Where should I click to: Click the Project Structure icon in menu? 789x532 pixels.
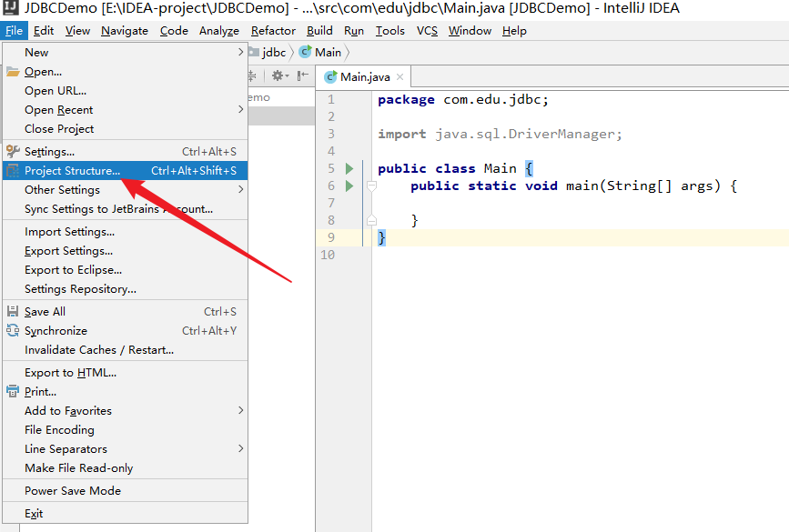(13, 170)
